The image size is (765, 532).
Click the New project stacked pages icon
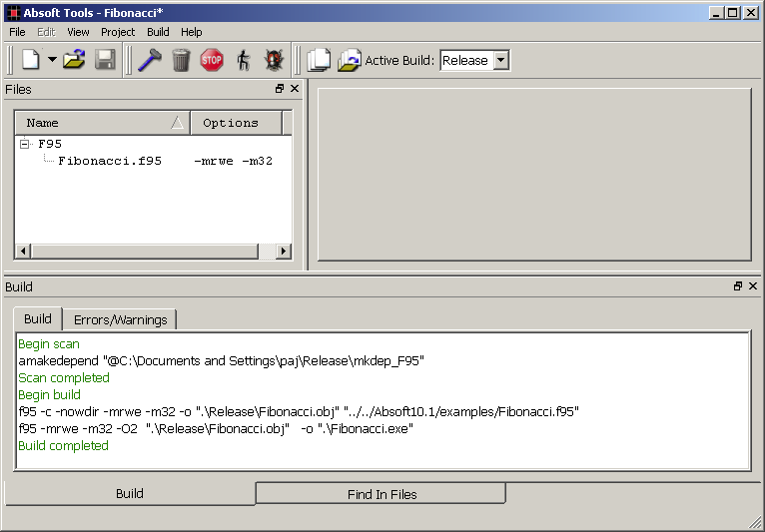319,60
